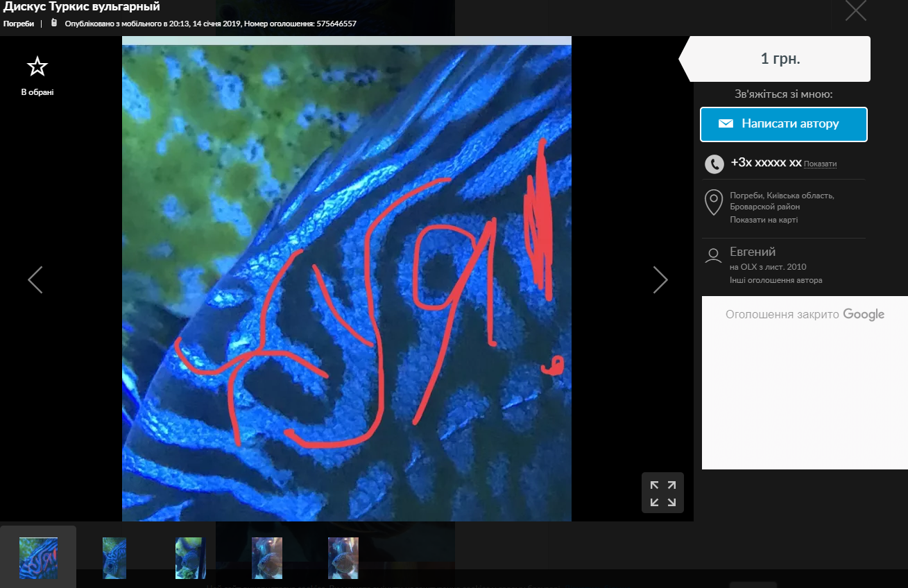Screen dimensions: 908x588
Task: Click the previous photo arrow
Action: pyautogui.click(x=35, y=279)
